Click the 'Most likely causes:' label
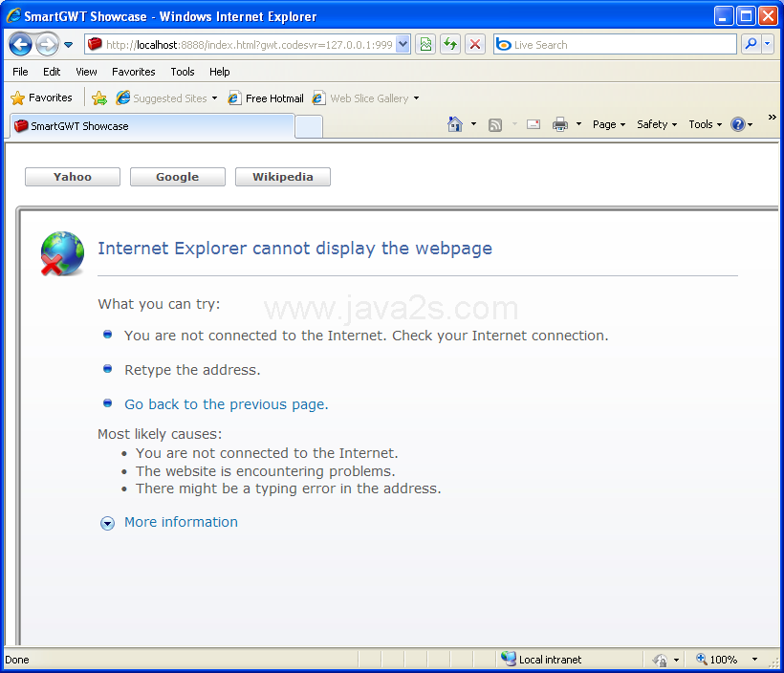 click(160, 434)
